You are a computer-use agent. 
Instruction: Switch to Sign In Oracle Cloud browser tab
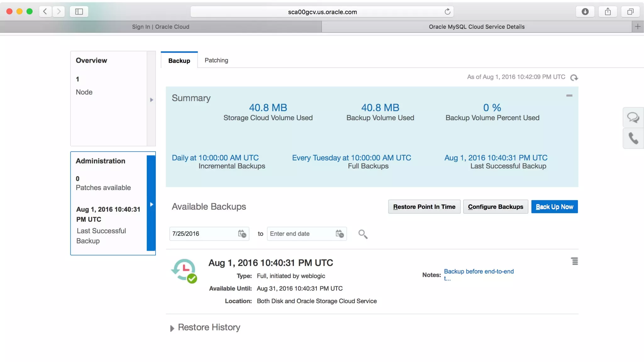[161, 27]
